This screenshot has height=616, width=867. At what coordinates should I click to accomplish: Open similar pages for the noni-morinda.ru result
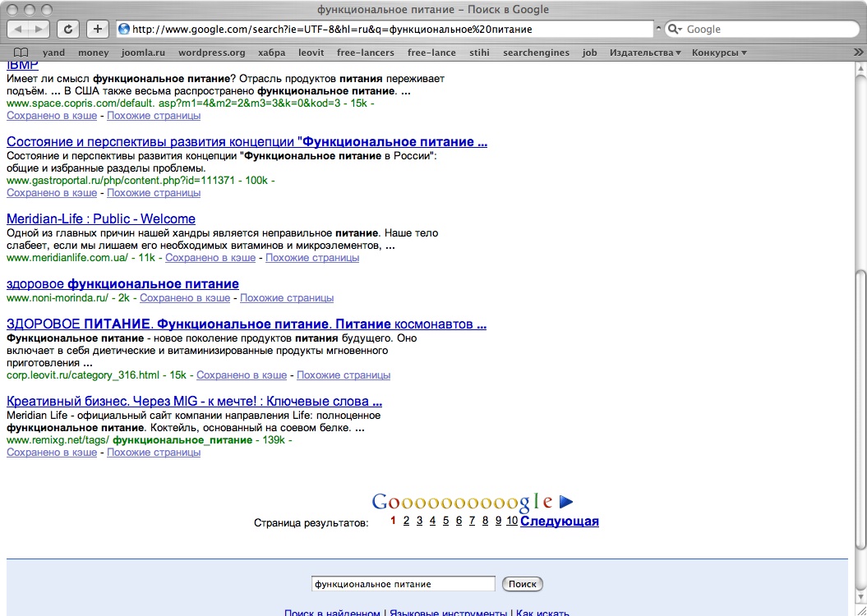pos(287,298)
